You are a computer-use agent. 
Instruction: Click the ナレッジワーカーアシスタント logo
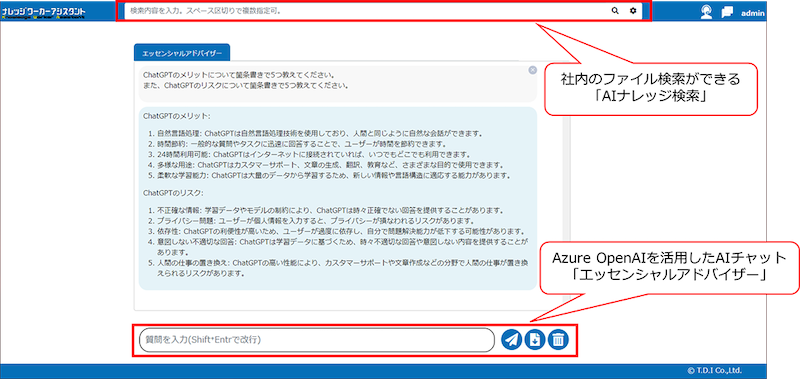43,12
